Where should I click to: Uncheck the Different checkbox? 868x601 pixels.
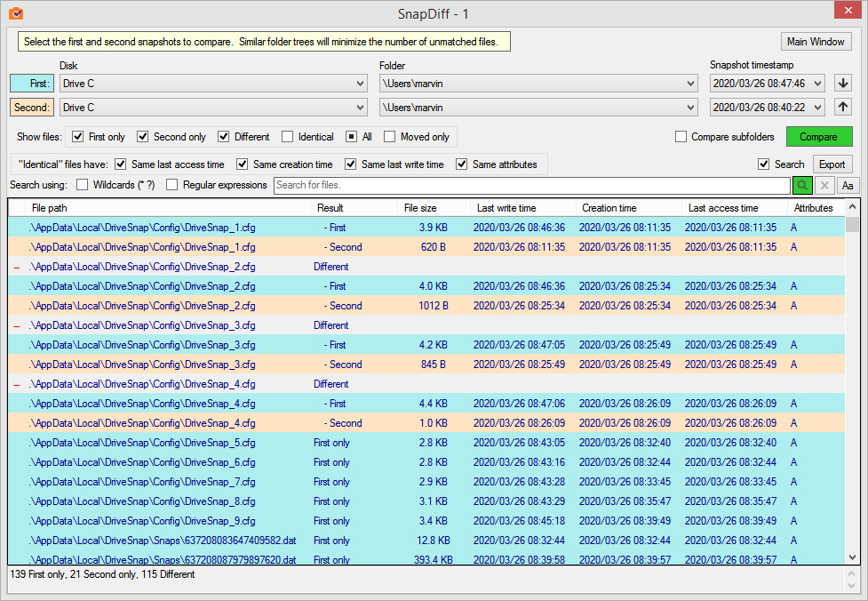pyautogui.click(x=224, y=136)
